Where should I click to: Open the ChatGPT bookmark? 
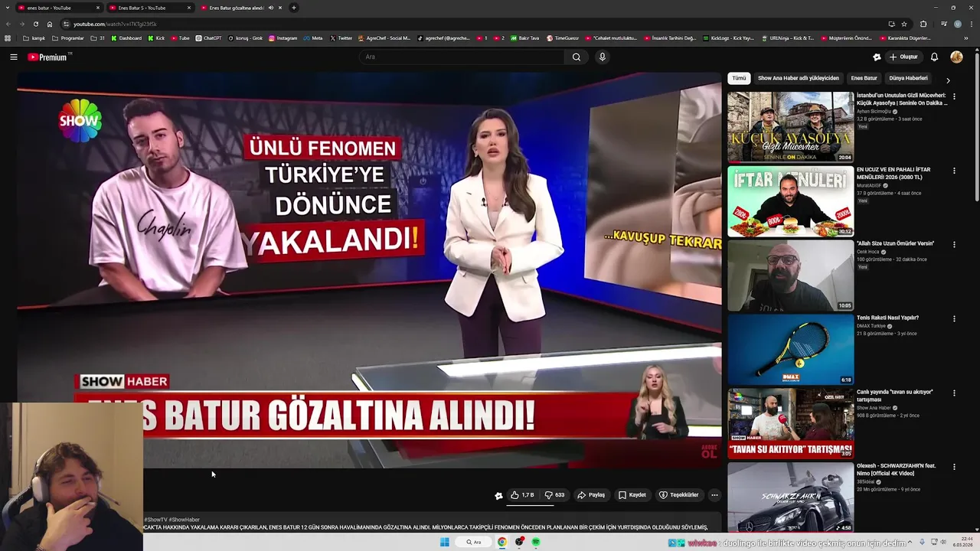click(208, 37)
